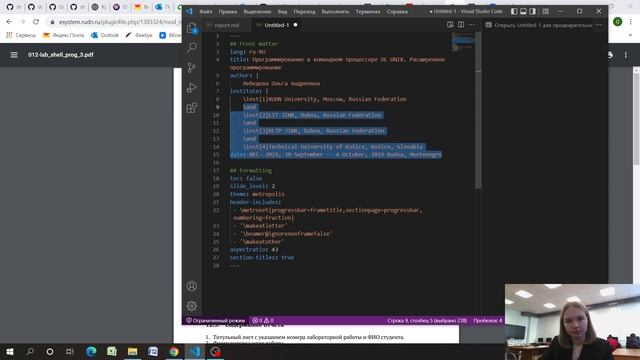Viewport: 640px width, 360px height.
Task: Open the Терминал menu
Action: (x=368, y=11)
